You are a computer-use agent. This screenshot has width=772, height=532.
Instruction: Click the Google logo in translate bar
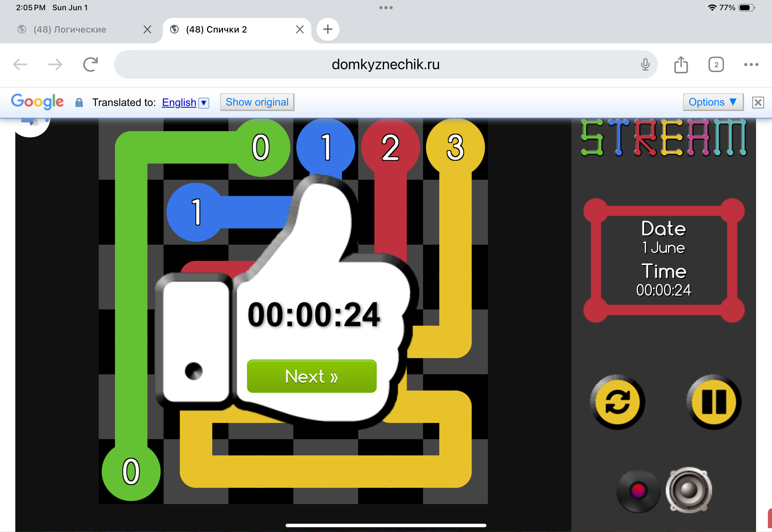(x=37, y=102)
